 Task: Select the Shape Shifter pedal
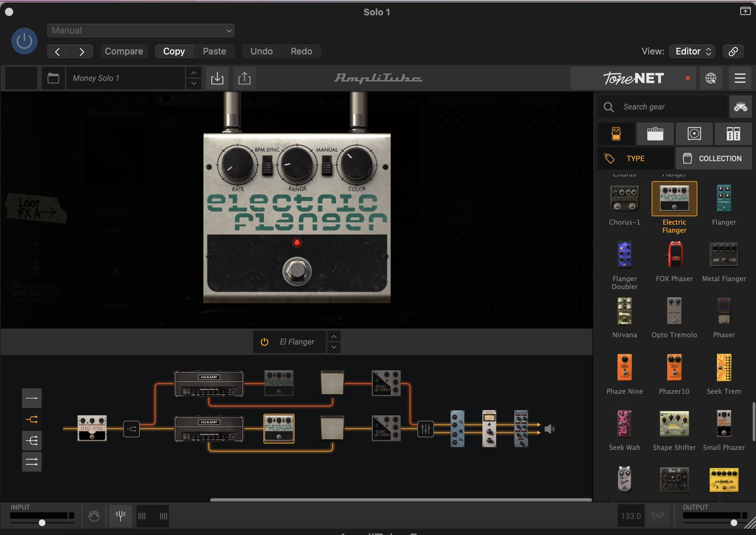pos(674,424)
